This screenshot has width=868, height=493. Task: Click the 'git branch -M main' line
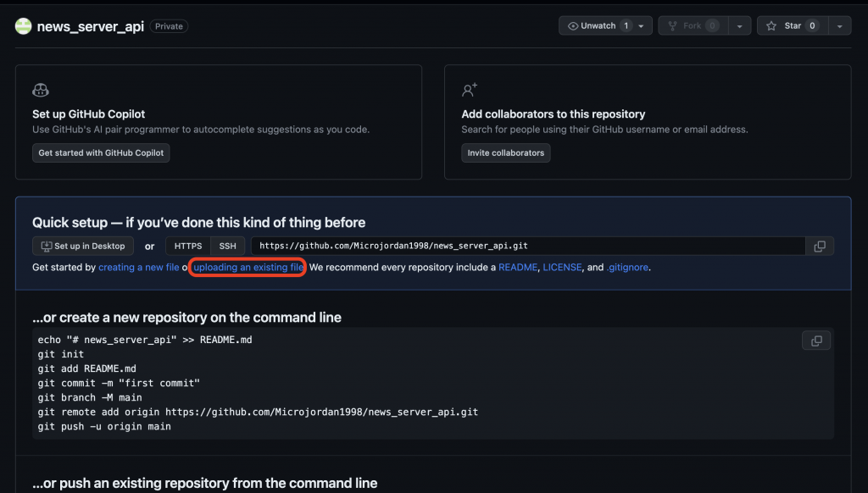pyautogui.click(x=90, y=397)
